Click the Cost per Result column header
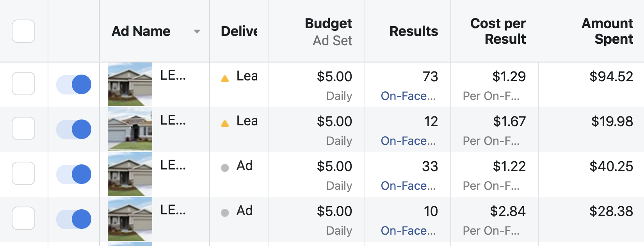 click(498, 31)
